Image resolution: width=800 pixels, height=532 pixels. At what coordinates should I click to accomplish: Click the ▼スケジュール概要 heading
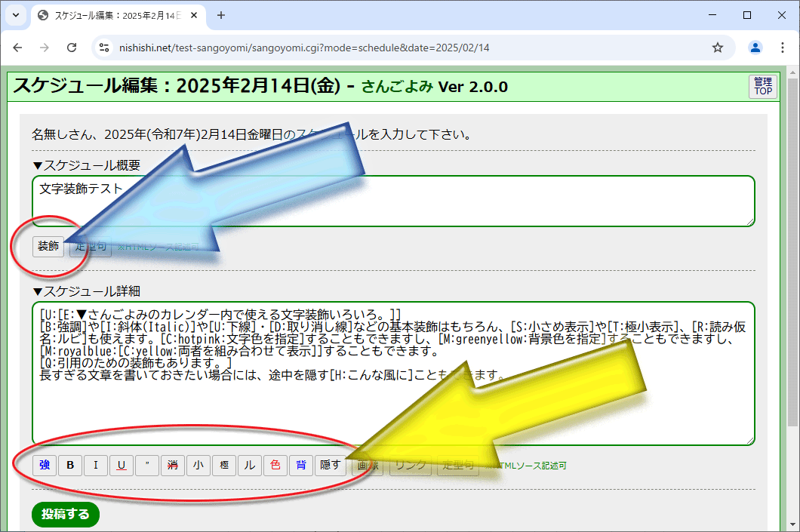[86, 165]
